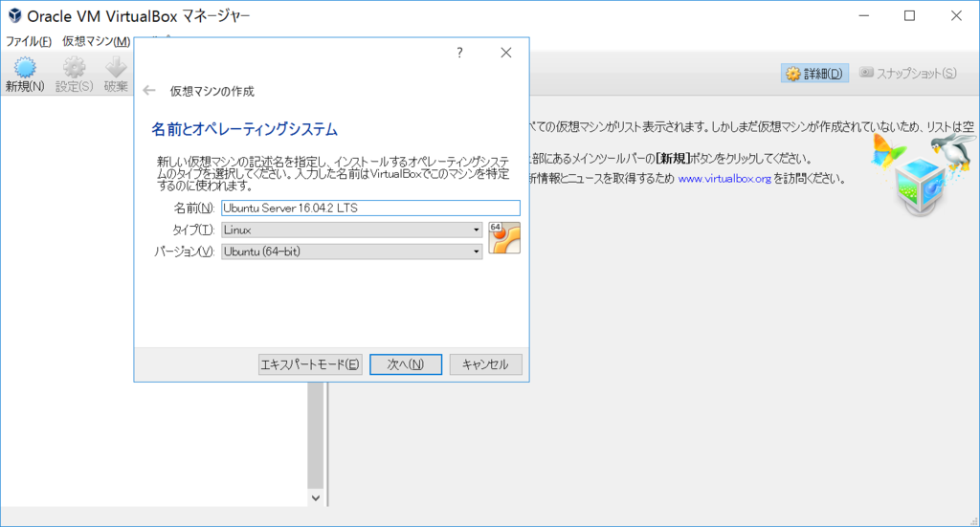Click the VirtualBox logo in the title bar
980x527 pixels.
click(14, 15)
